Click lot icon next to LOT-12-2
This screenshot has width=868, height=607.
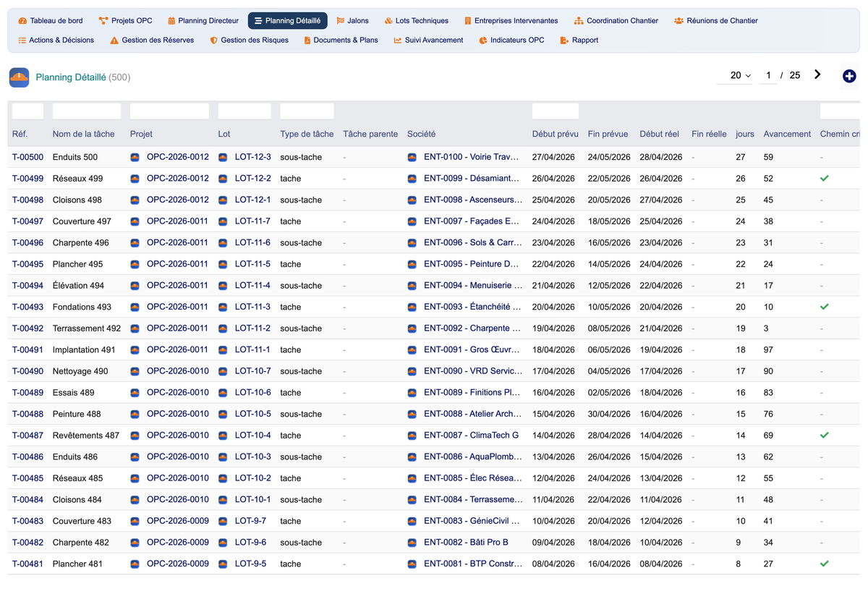click(x=223, y=179)
